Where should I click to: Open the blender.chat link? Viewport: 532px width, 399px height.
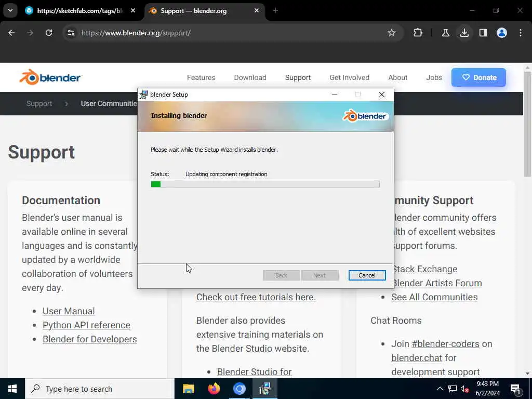(x=417, y=357)
